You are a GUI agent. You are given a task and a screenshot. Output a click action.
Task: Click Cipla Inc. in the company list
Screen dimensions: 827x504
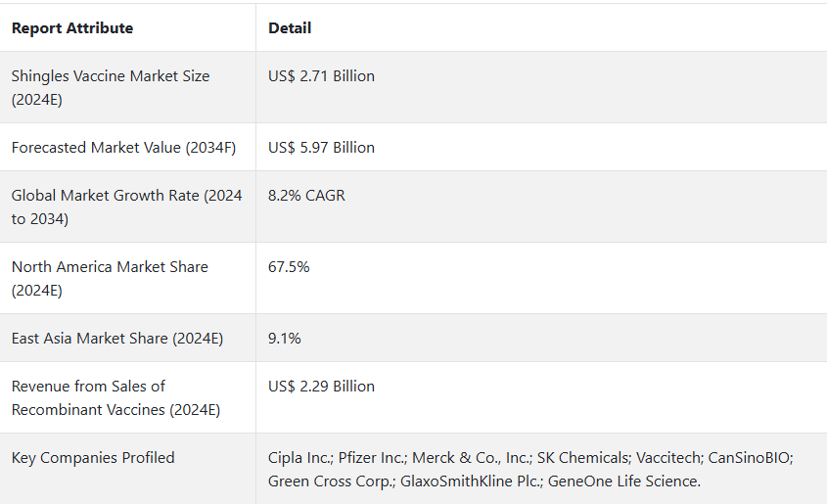click(x=299, y=458)
